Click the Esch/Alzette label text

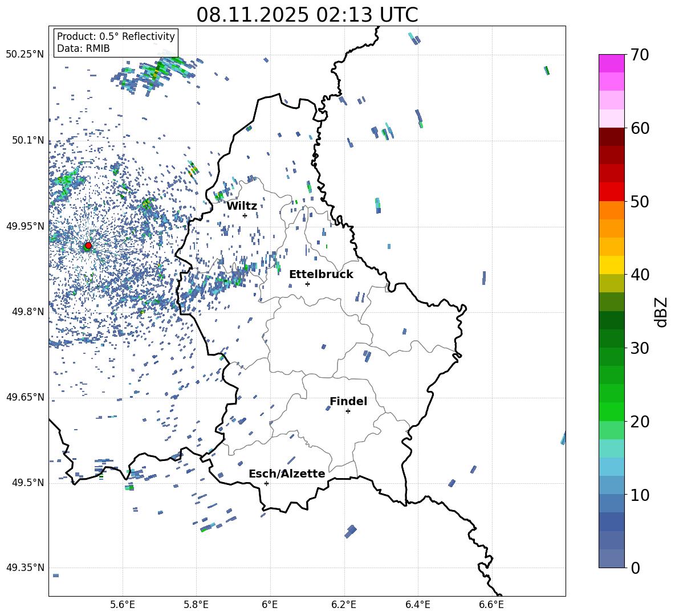[x=287, y=474]
